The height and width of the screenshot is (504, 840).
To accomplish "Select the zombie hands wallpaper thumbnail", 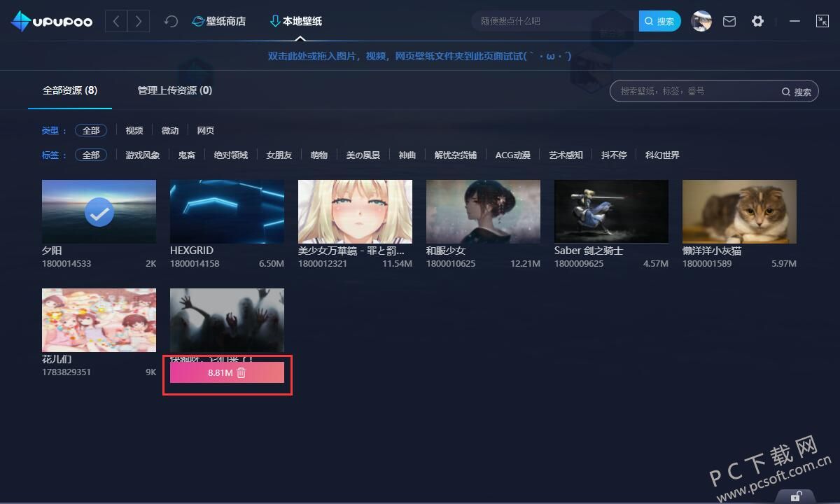I will click(x=227, y=320).
